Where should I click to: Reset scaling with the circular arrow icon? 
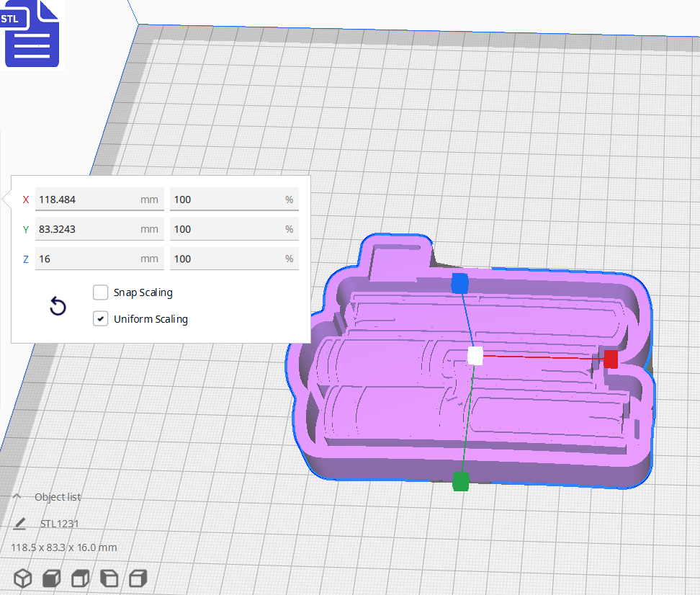[x=58, y=306]
